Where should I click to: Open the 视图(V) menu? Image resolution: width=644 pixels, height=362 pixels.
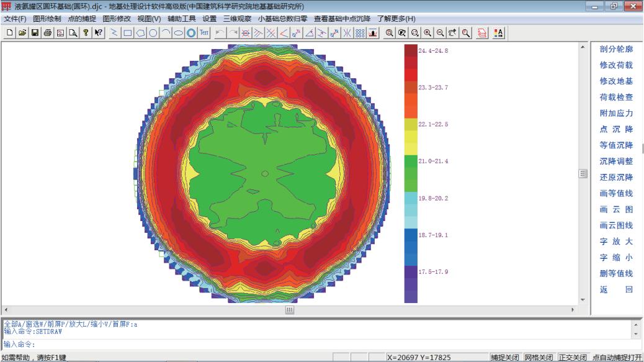pyautogui.click(x=148, y=19)
